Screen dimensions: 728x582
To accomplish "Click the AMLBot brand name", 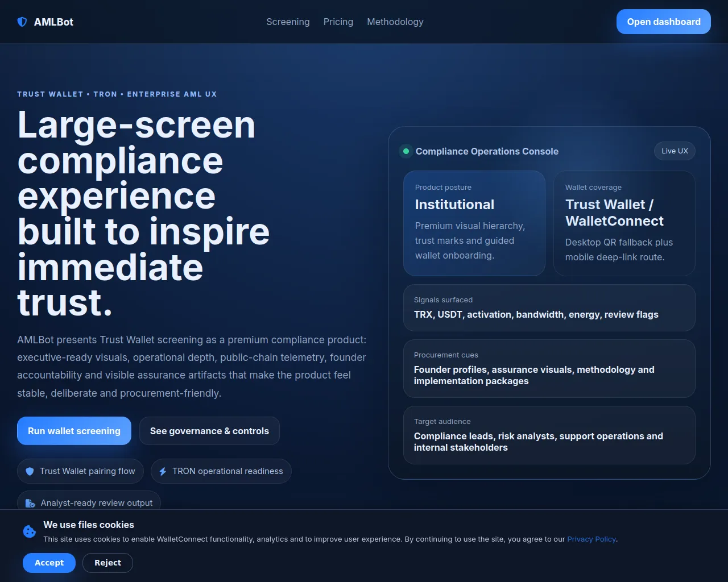I will pos(53,22).
